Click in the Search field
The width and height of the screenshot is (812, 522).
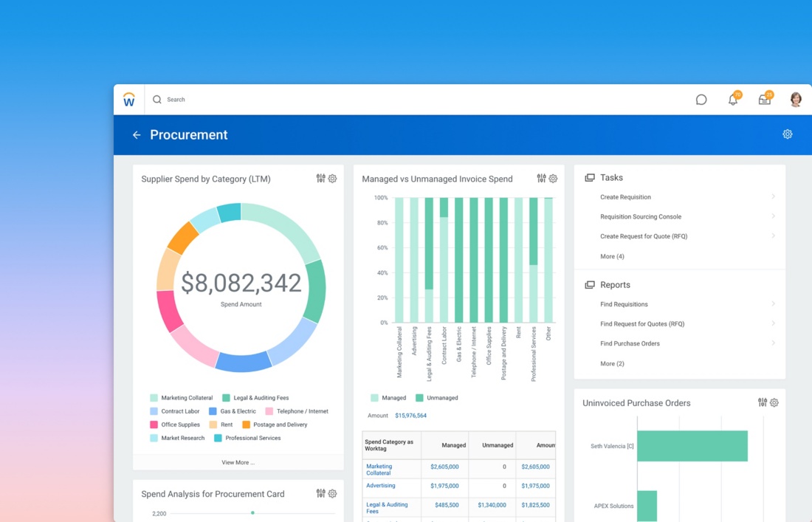coord(295,100)
